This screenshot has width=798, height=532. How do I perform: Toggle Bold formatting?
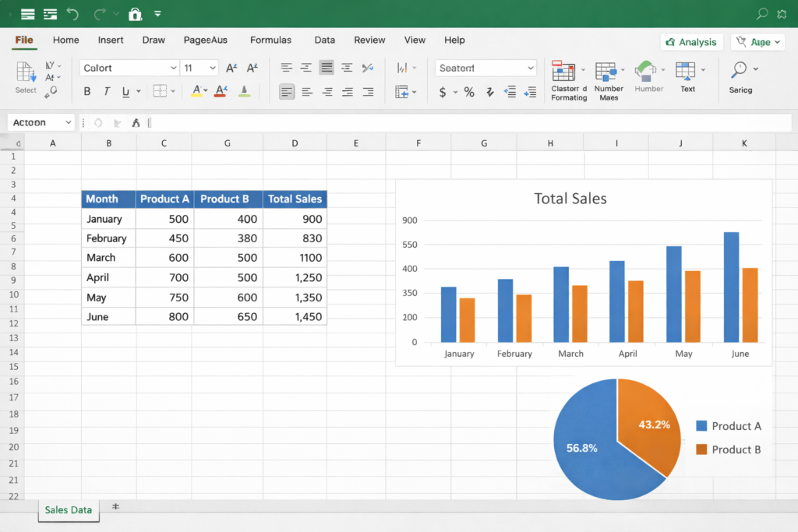point(87,92)
